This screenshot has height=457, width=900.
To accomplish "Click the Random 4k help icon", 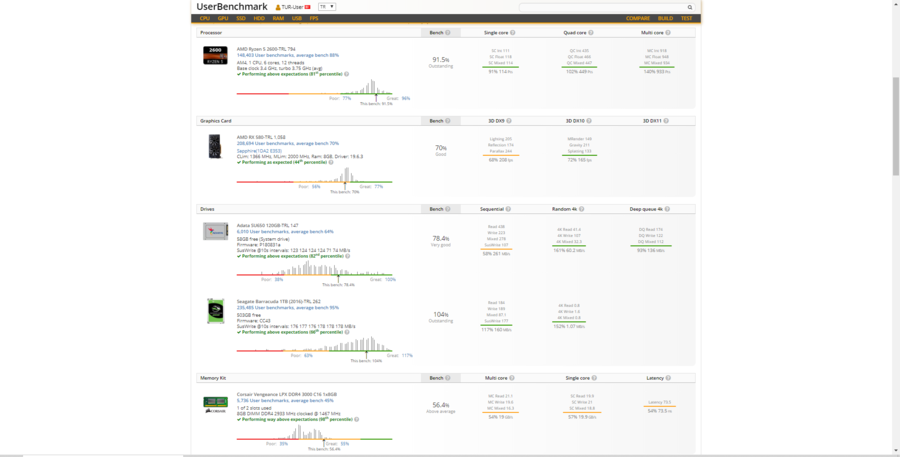I will click(x=581, y=209).
